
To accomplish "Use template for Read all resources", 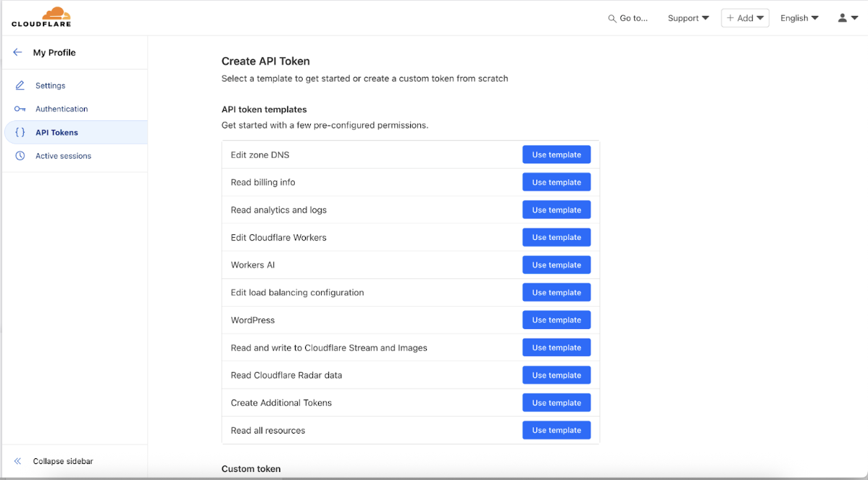I will click(556, 430).
